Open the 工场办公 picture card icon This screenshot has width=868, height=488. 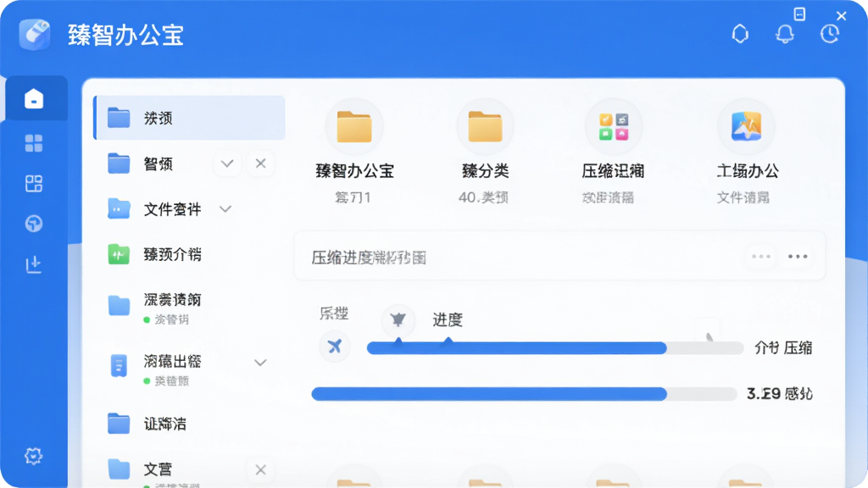click(x=746, y=127)
